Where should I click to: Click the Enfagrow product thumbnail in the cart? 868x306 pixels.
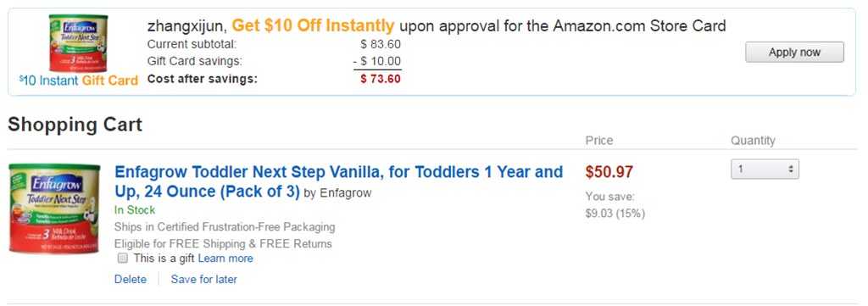(x=55, y=209)
